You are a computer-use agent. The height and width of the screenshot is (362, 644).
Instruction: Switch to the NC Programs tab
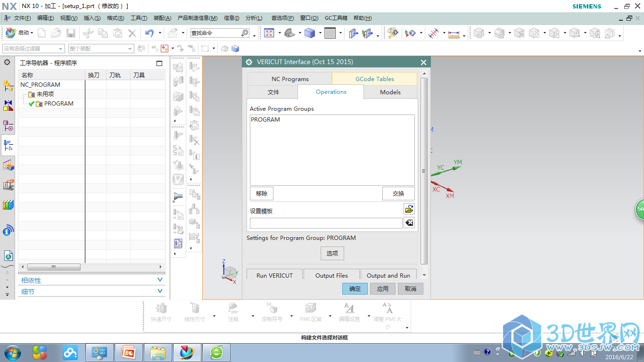coord(290,79)
